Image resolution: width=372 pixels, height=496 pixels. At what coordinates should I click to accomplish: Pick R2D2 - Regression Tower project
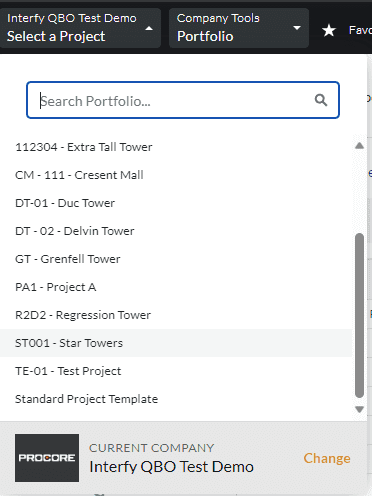click(x=176, y=315)
